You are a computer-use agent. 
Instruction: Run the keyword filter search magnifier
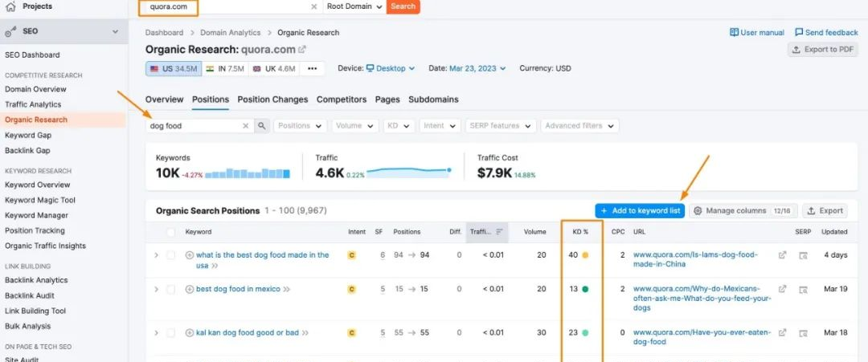click(261, 126)
